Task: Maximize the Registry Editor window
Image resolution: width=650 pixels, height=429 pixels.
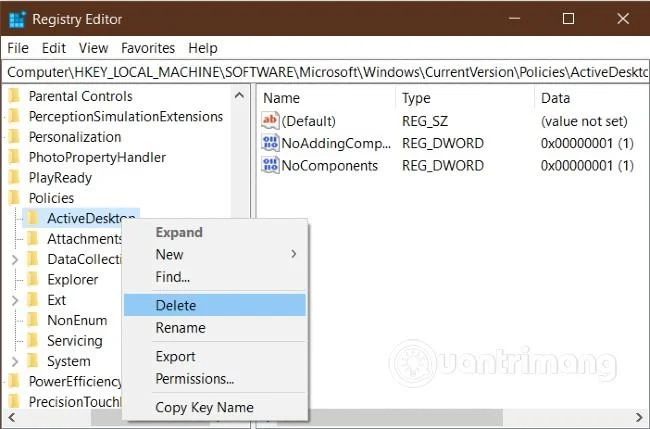Action: click(x=568, y=19)
